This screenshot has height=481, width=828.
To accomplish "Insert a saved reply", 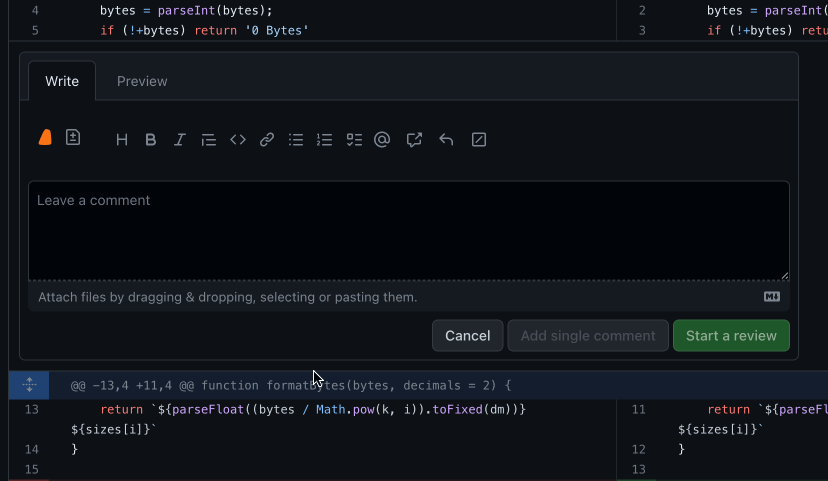I will 446,140.
